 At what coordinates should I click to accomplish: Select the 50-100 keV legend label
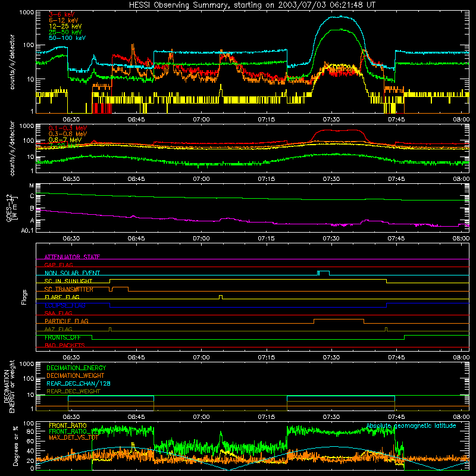[x=67, y=38]
